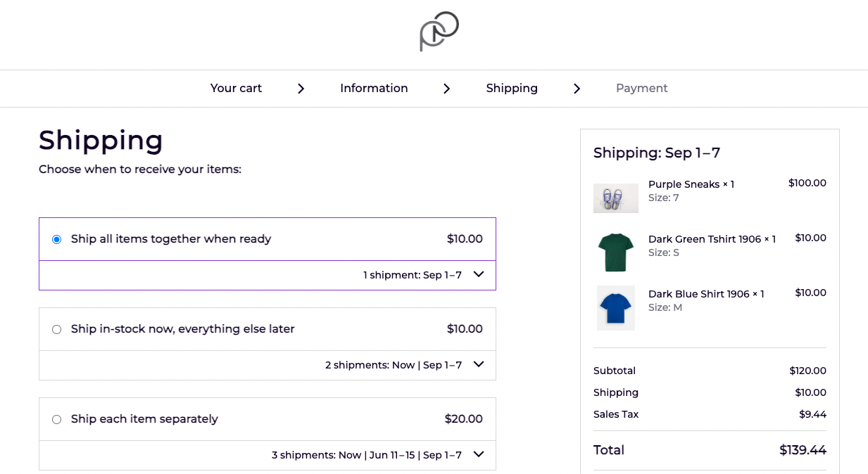Click the Dark Green Tshirt product image
Image resolution: width=868 pixels, height=474 pixels.
click(615, 252)
